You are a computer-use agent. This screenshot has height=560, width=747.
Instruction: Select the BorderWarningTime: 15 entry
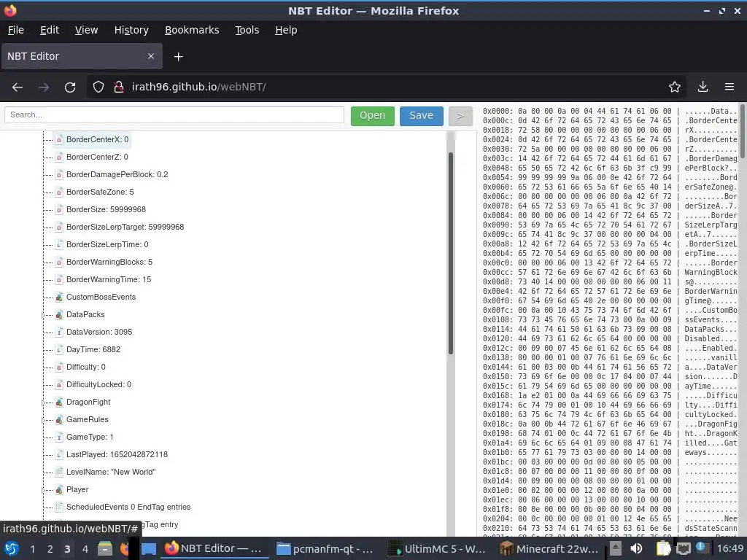109,279
